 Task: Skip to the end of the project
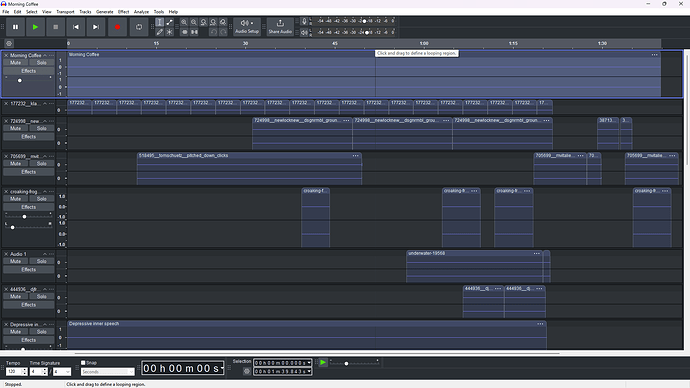(95, 27)
